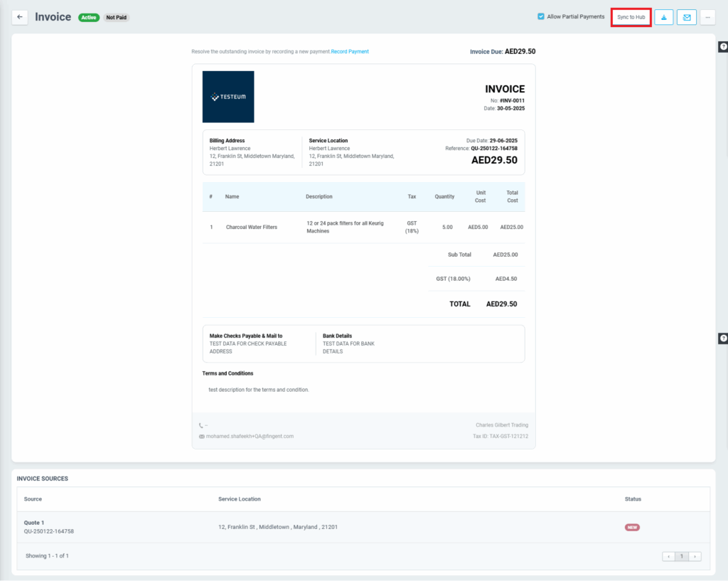Screen dimensions: 728x581
Task: Click the lower help question mark icon
Action: click(723, 339)
